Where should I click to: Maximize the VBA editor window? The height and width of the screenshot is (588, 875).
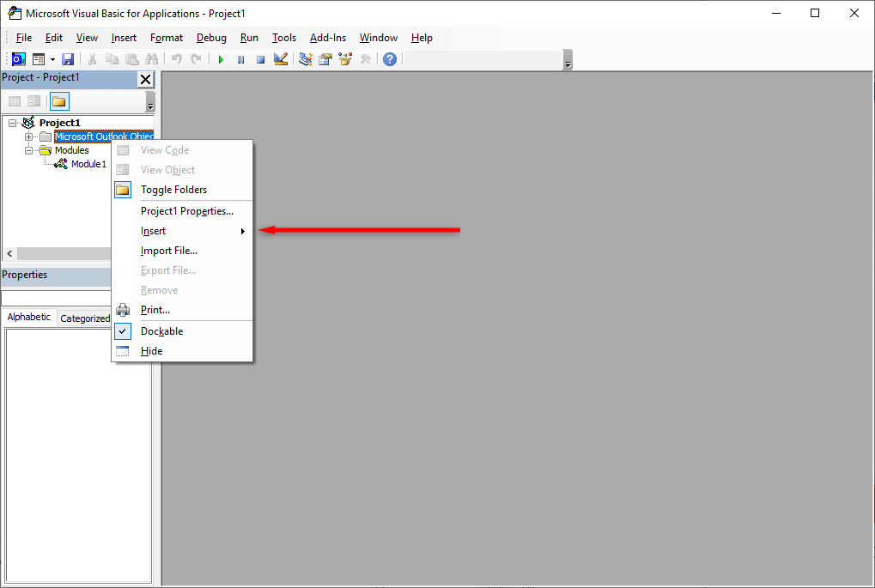tap(815, 14)
